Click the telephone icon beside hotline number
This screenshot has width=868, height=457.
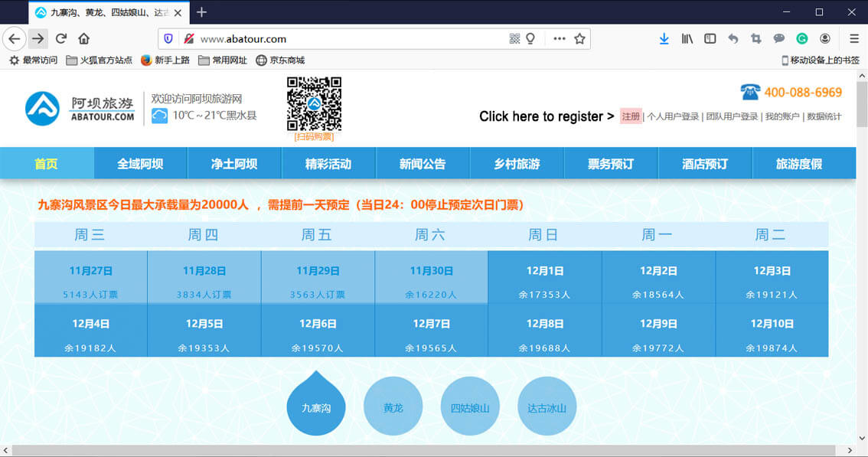coord(750,91)
